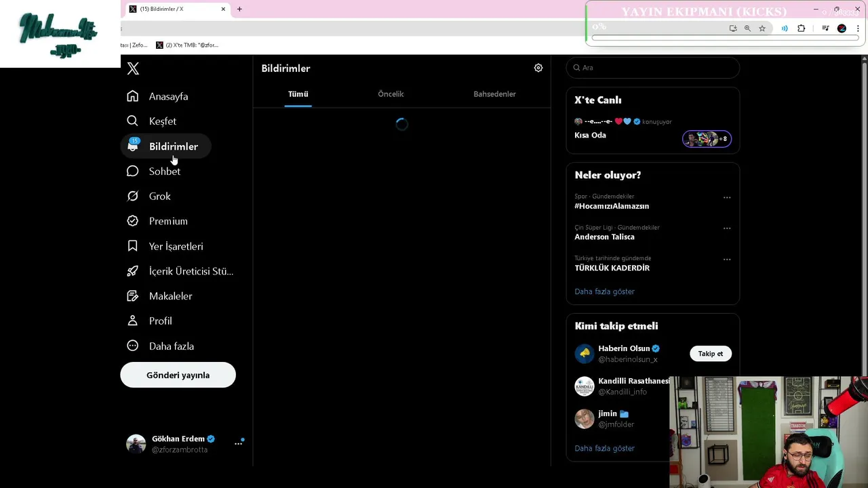Open more options for Anderson Talisca trend

[727, 228]
